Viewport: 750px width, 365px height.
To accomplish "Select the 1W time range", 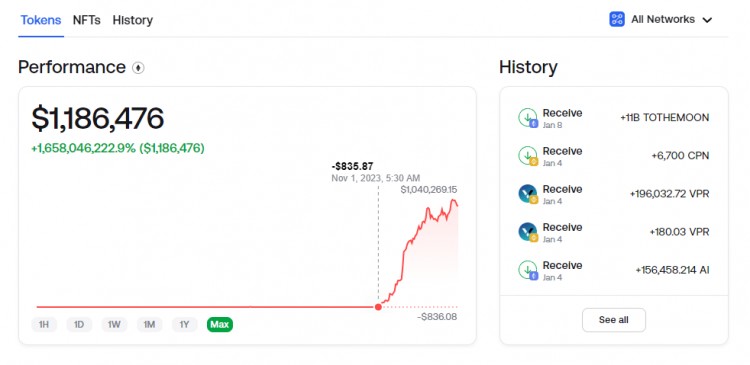I will [114, 325].
